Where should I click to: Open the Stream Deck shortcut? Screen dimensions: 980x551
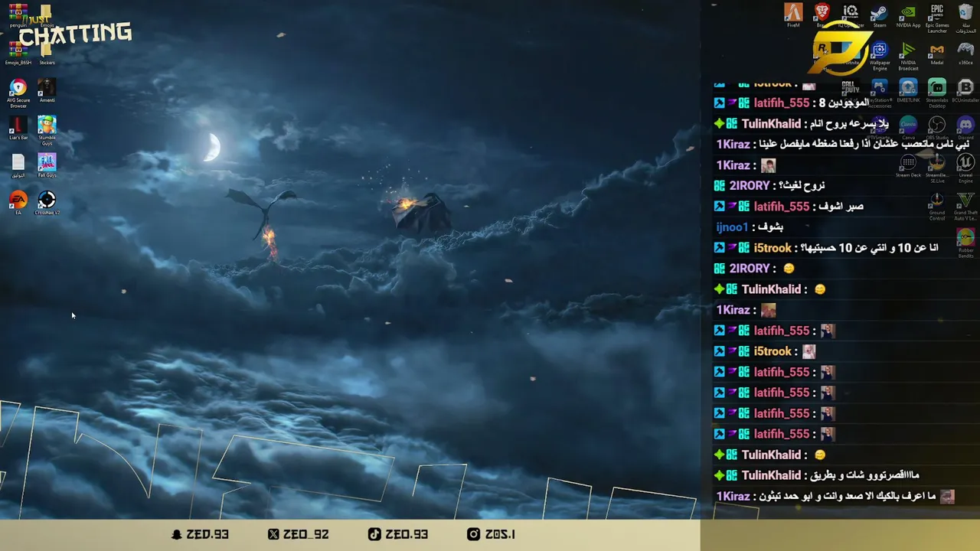[x=908, y=165]
